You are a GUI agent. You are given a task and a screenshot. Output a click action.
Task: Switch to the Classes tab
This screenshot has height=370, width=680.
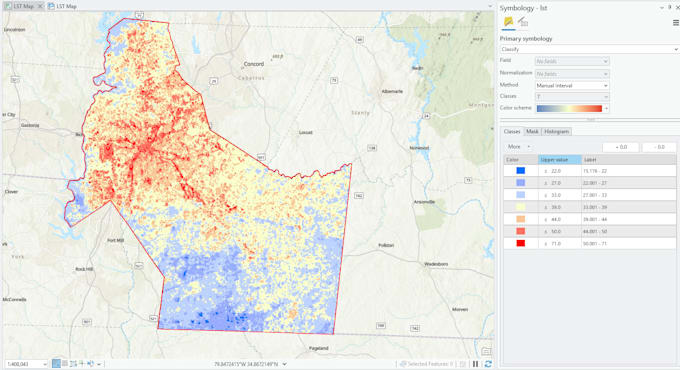tap(512, 131)
